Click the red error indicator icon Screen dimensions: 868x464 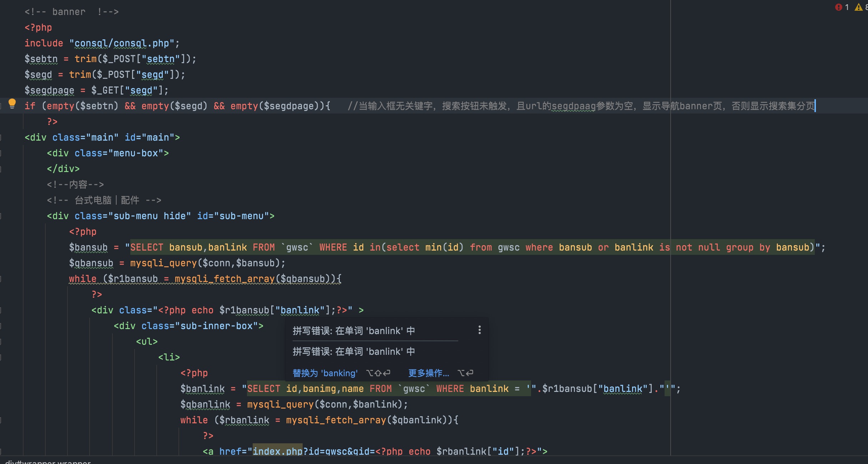coord(838,7)
